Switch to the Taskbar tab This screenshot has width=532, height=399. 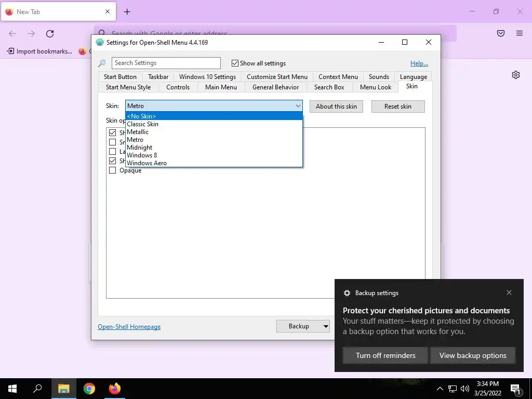[158, 77]
